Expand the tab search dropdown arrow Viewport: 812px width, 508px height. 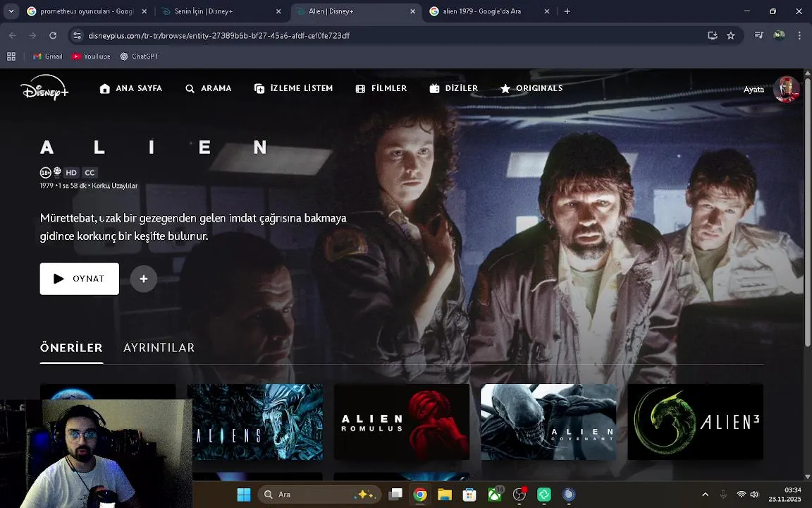(x=11, y=11)
